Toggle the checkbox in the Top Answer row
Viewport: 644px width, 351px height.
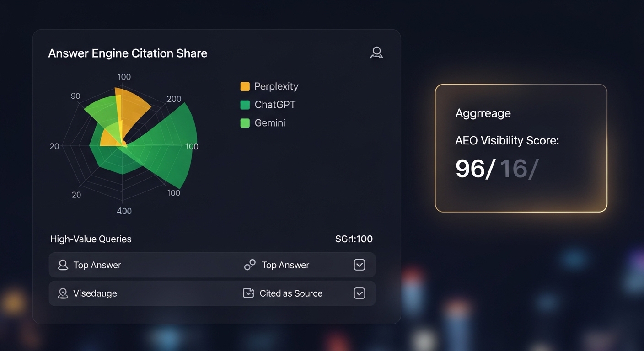[x=360, y=265]
